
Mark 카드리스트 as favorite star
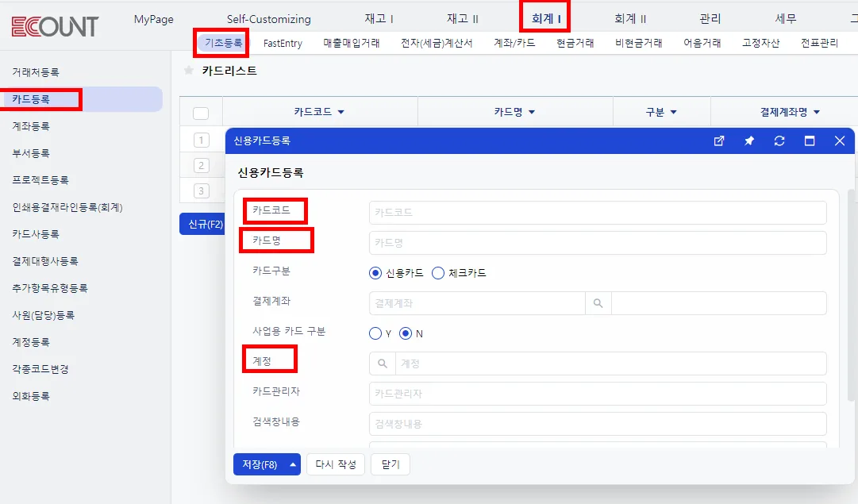coord(189,71)
